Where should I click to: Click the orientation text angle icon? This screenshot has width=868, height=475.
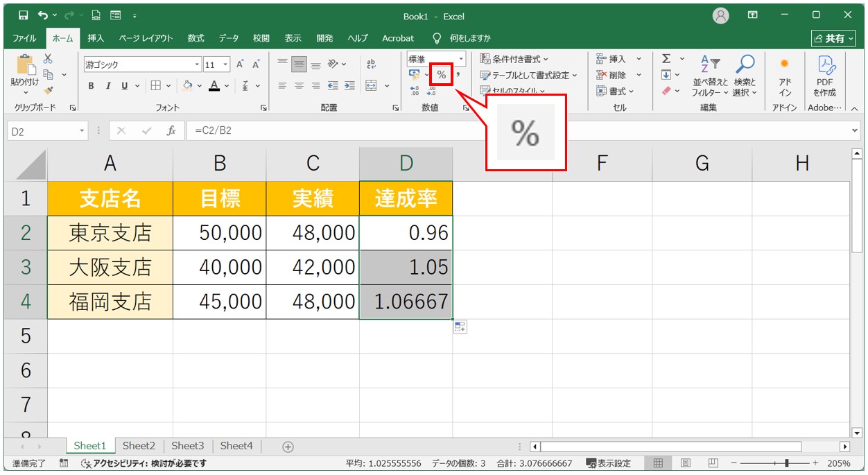point(333,64)
